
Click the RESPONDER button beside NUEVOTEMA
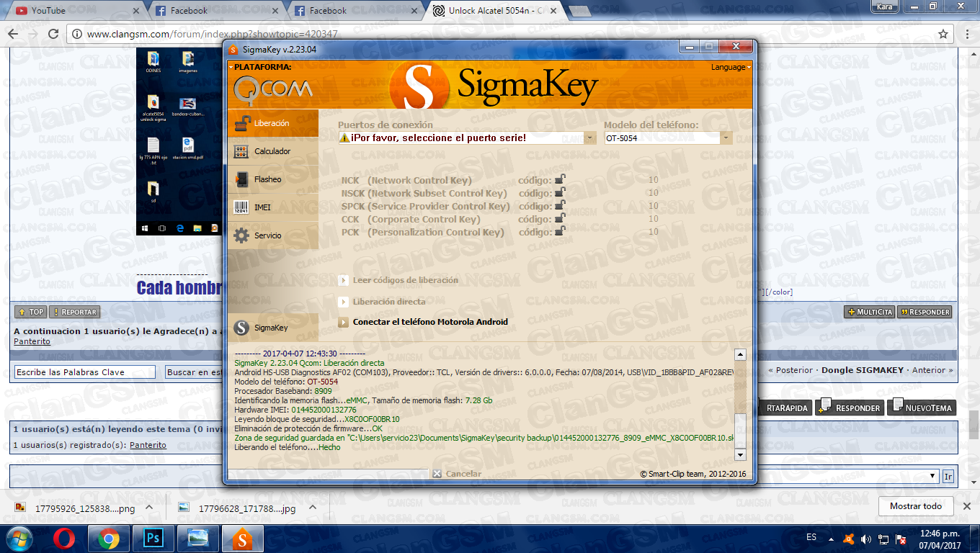point(850,408)
